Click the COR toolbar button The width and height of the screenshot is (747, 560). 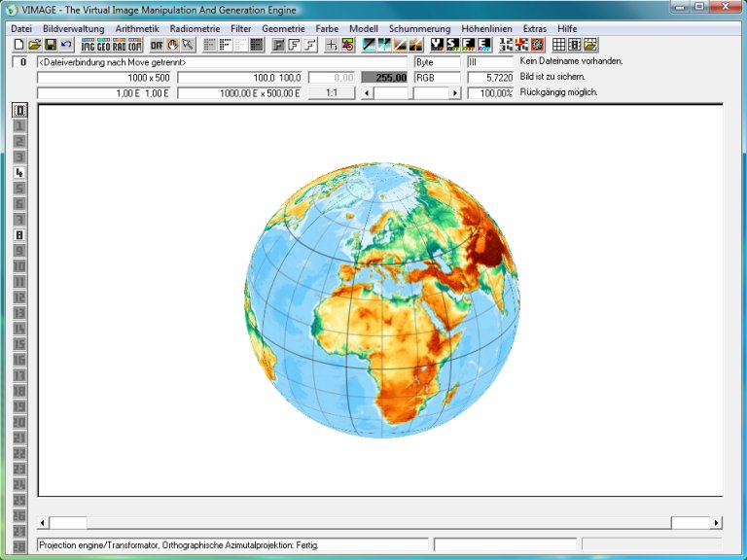pyautogui.click(x=134, y=45)
